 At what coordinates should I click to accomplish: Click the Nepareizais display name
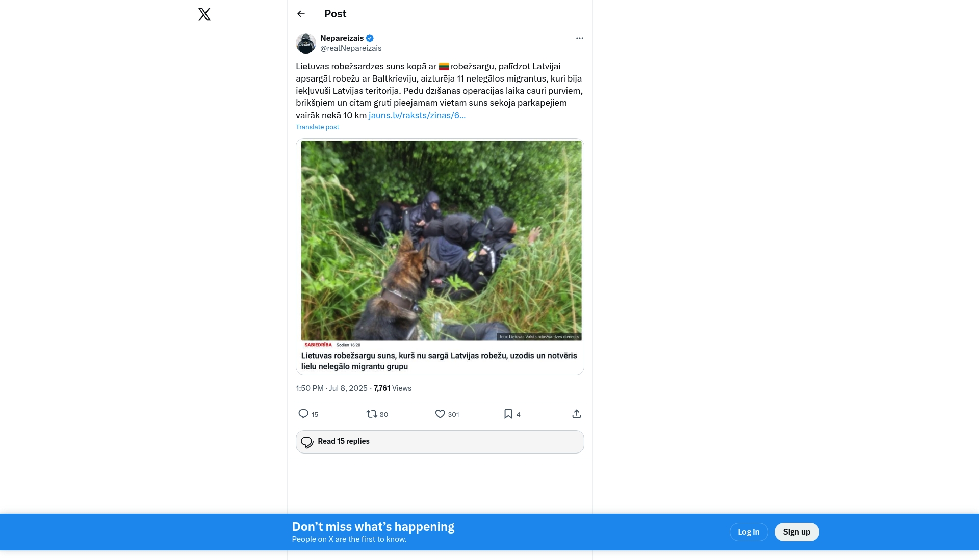342,38
